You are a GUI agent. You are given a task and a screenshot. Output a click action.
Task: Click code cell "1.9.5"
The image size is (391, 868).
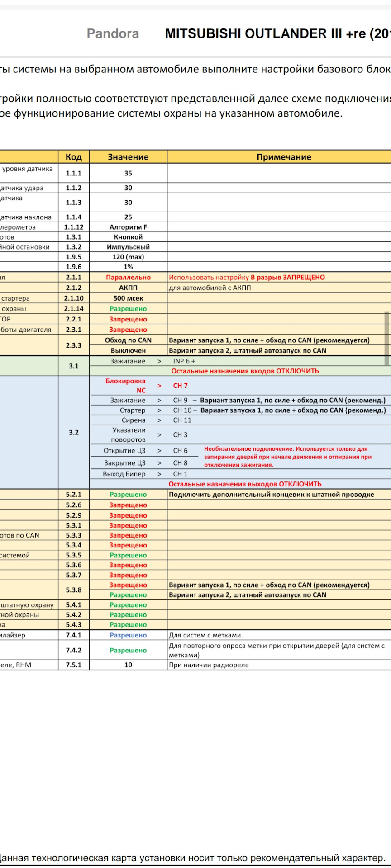click(x=74, y=257)
